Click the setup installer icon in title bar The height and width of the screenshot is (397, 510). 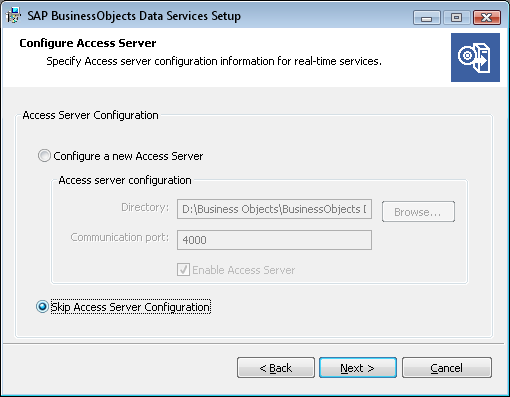[13, 16]
